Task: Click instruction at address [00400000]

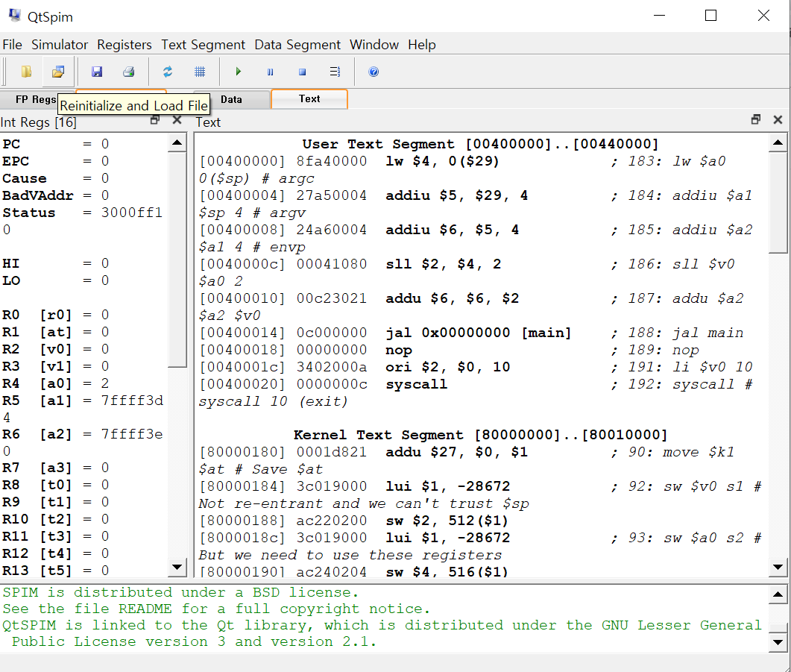Action: pos(462,170)
